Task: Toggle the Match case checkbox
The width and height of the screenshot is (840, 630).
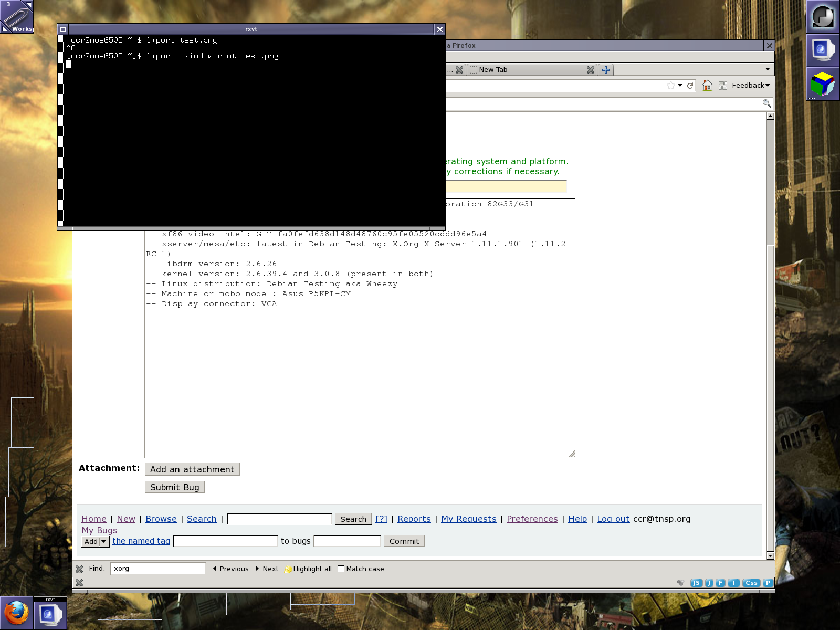Action: (341, 569)
